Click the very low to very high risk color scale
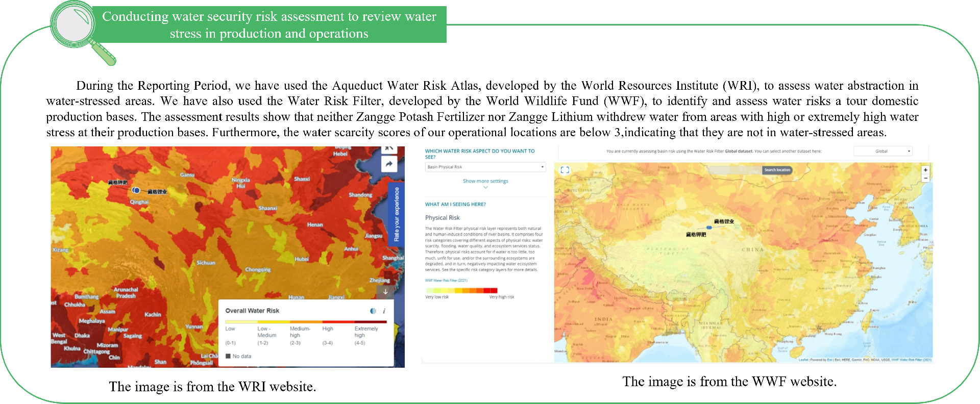This screenshot has height=404, width=980. pyautogui.click(x=461, y=290)
